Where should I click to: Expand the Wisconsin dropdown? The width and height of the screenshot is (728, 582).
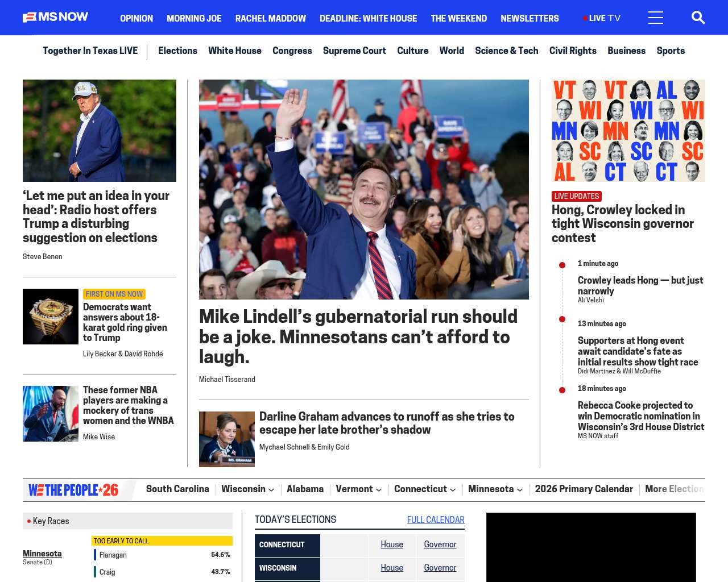coord(248,489)
